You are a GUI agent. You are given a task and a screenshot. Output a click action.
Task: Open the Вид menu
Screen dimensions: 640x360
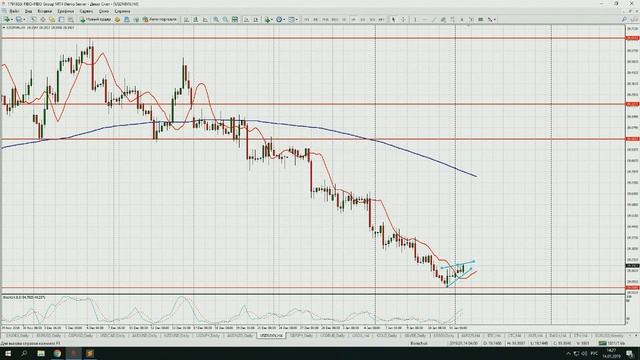[28, 11]
